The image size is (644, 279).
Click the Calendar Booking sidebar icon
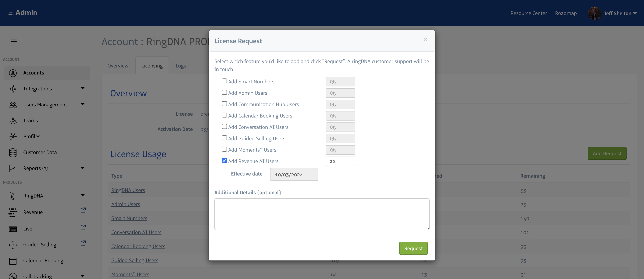coord(13,261)
